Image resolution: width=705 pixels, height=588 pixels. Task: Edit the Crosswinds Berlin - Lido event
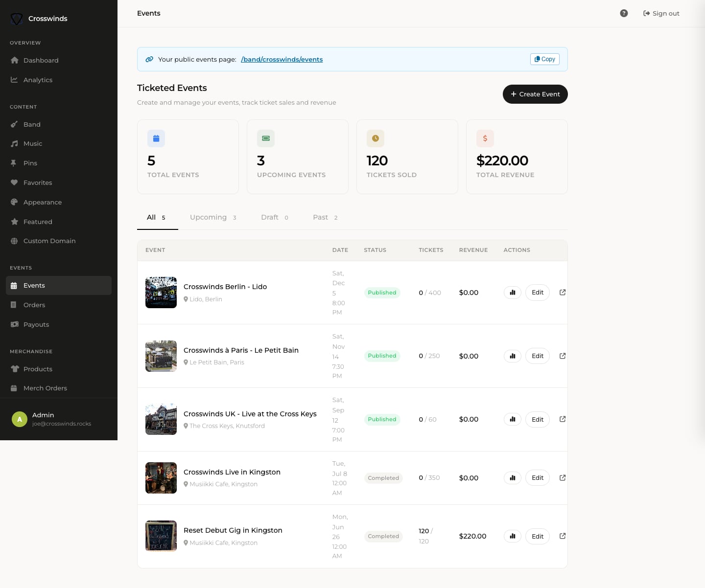538,293
